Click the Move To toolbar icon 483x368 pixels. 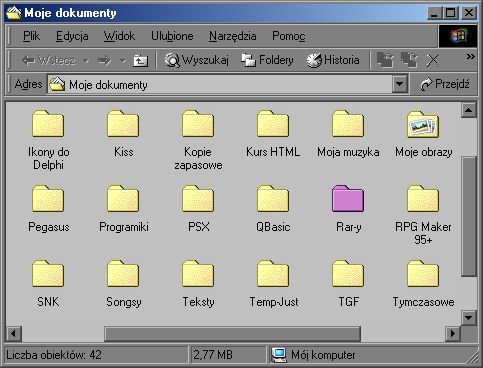point(385,60)
